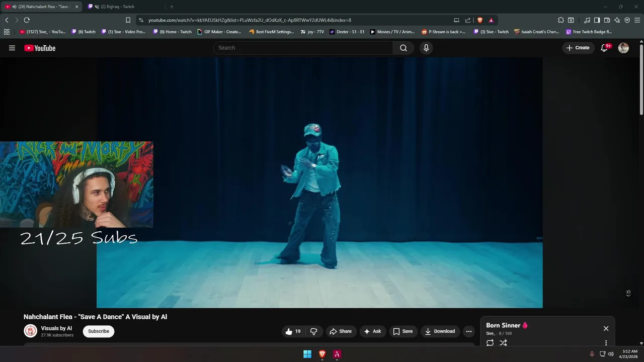Open the (1527) 5ive_ YouTube bookmark
Viewport: 644px width, 362px height.
(43, 32)
